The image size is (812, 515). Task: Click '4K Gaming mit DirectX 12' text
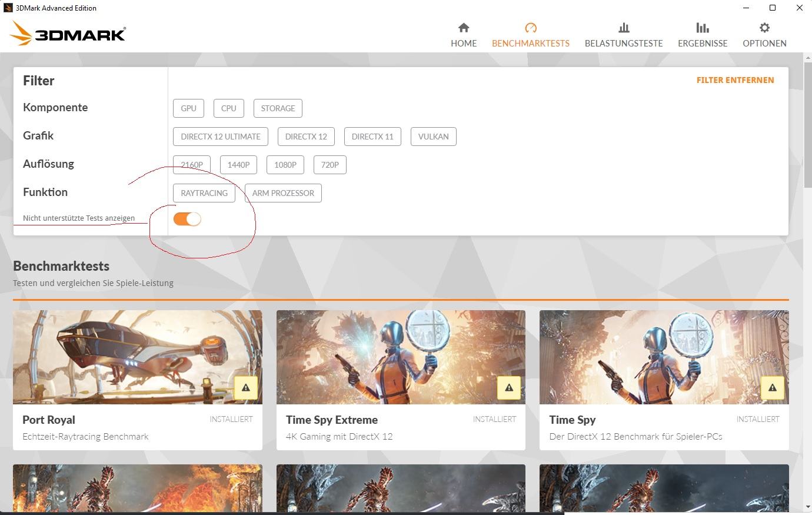click(339, 437)
